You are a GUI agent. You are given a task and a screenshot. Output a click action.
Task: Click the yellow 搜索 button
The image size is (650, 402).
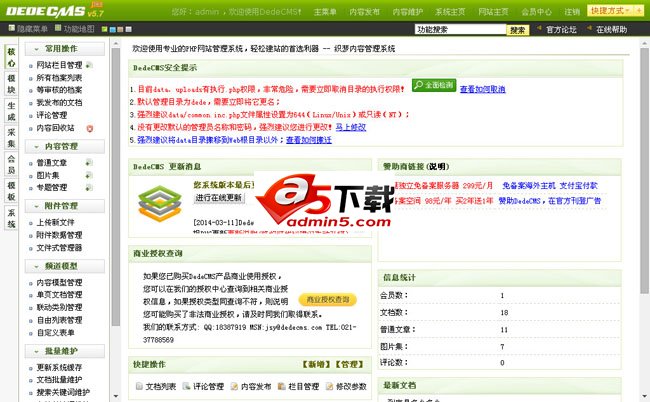(x=518, y=30)
